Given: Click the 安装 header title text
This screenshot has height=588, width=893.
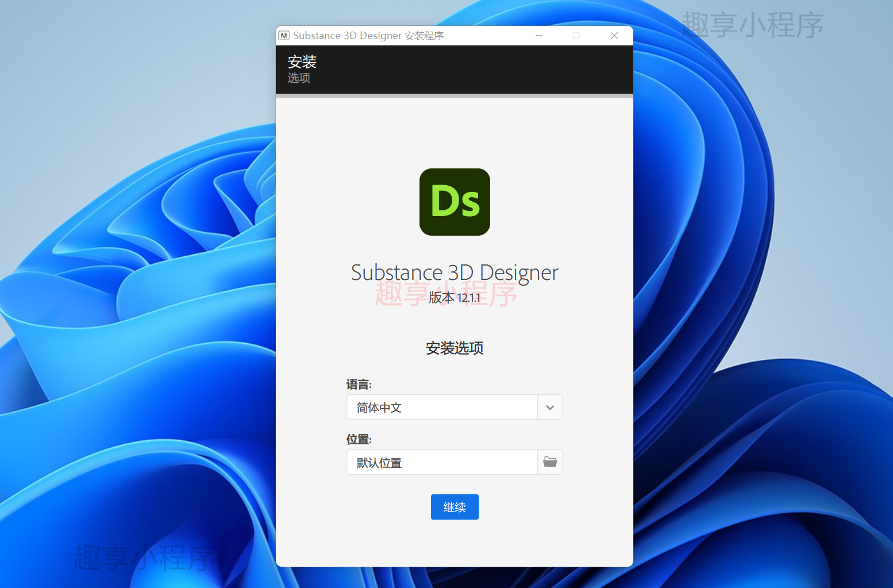Looking at the screenshot, I should [x=302, y=62].
